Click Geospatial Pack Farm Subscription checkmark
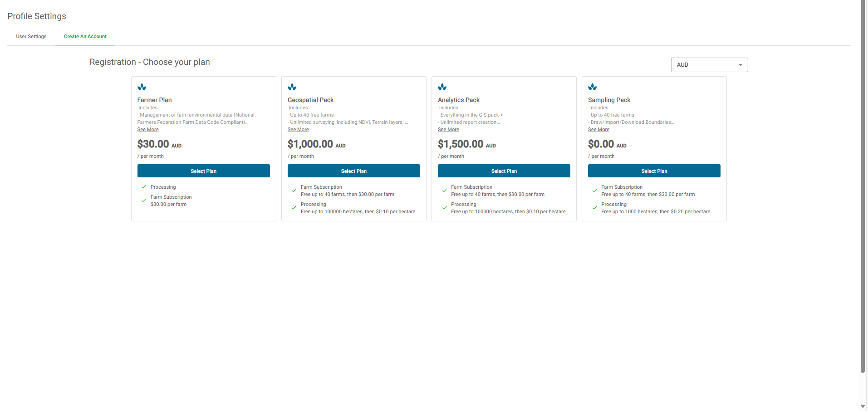Viewport: 868px width, 411px height. (x=294, y=191)
